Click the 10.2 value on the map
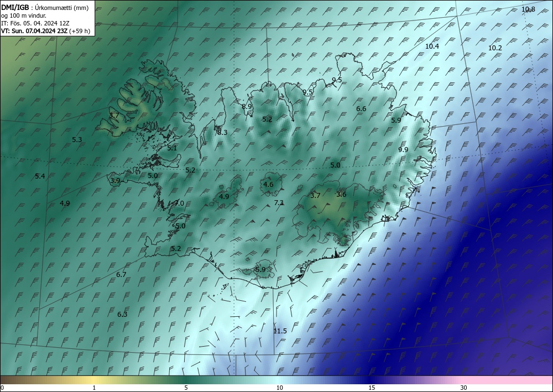 pyautogui.click(x=495, y=48)
